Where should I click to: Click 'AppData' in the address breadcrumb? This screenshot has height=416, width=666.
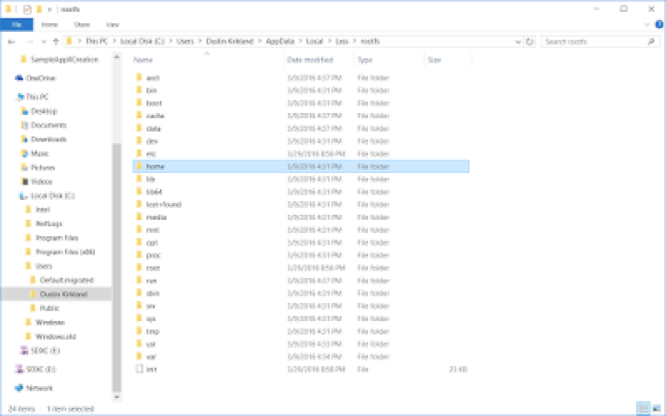tap(280, 41)
